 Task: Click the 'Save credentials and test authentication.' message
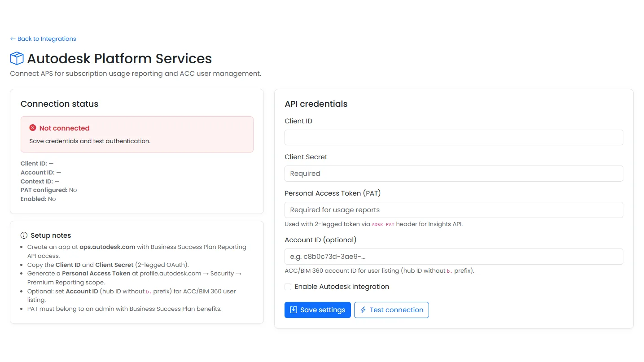point(90,141)
